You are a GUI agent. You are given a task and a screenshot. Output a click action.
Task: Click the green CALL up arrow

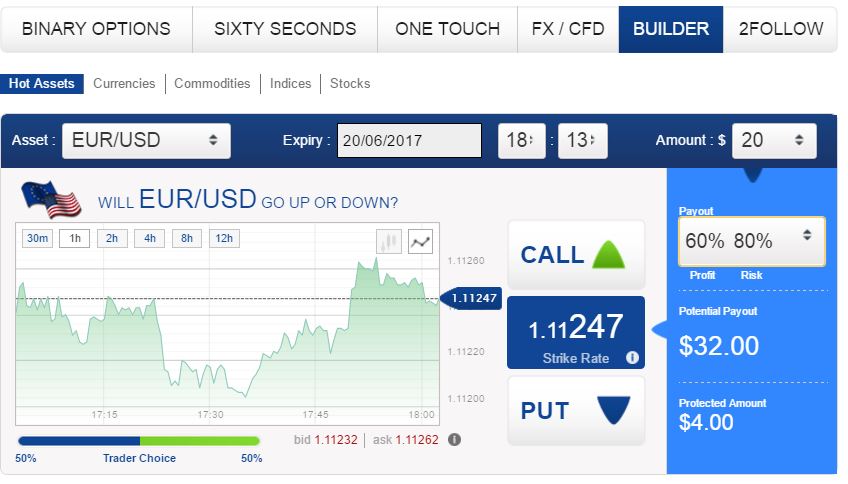[x=608, y=254]
